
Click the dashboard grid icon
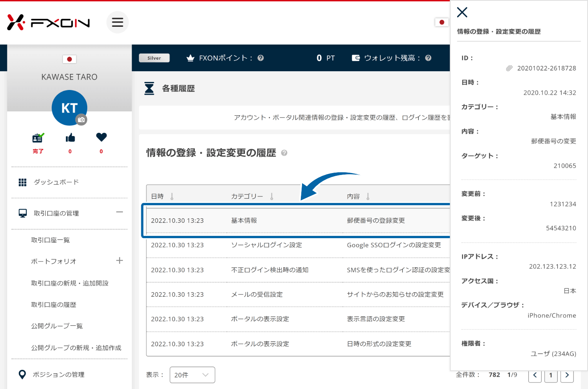pyautogui.click(x=23, y=182)
